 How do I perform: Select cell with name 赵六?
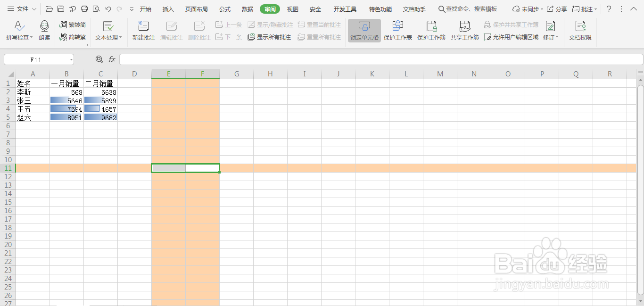[x=33, y=117]
